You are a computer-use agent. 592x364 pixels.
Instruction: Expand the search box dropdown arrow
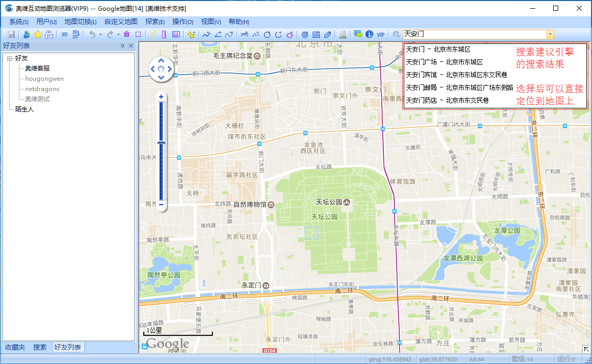coord(550,34)
